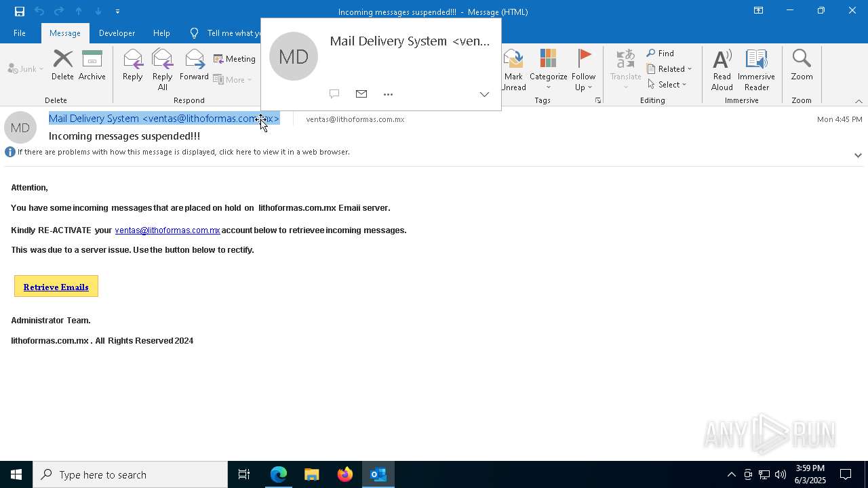This screenshot has width=868, height=488.
Task: Open more options ellipsis in contact card
Action: pos(388,94)
